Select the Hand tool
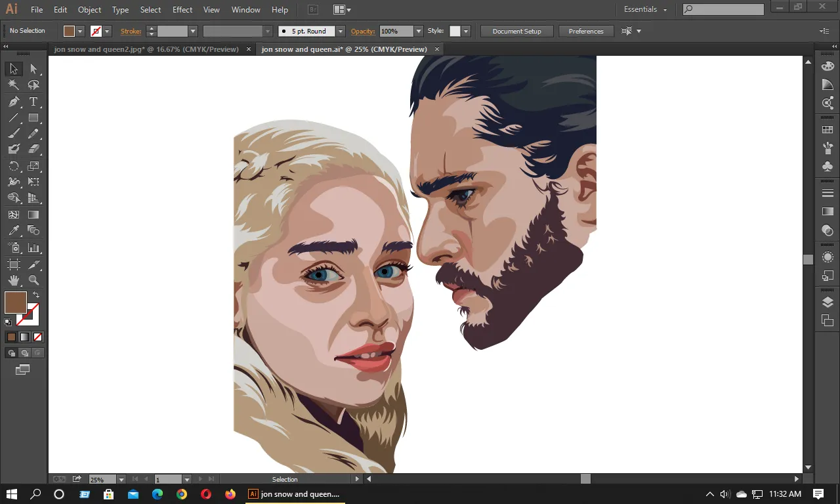 pos(13,281)
